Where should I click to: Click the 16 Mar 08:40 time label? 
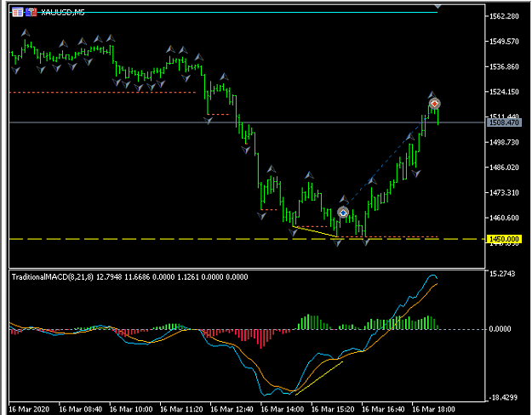coord(80,409)
